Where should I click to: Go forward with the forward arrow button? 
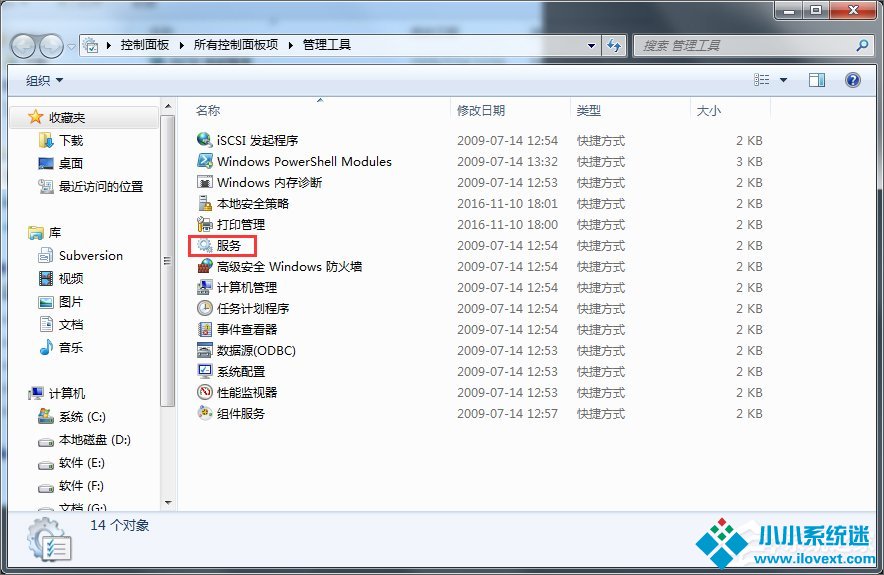tap(51, 46)
